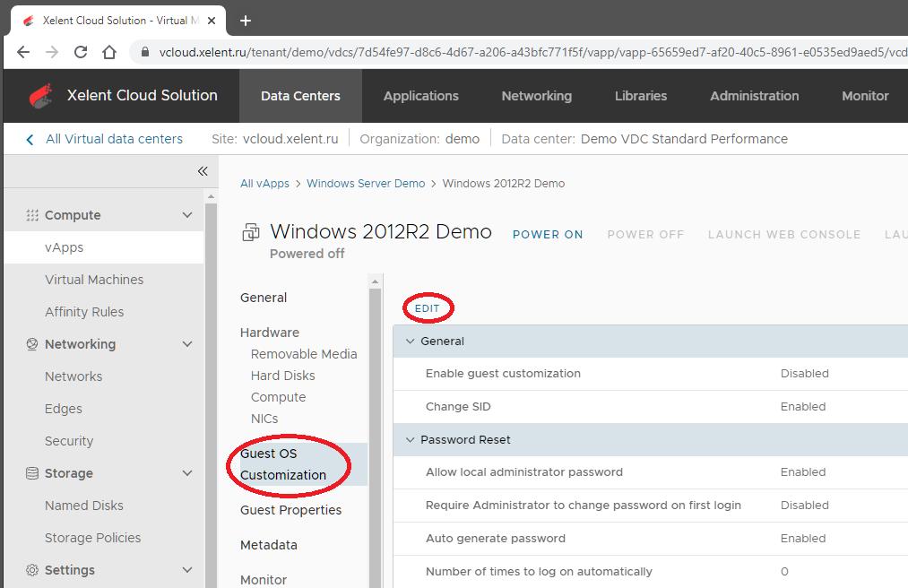This screenshot has height=588, width=908.
Task: Open the Monitor top tab
Action: pyautogui.click(x=865, y=96)
